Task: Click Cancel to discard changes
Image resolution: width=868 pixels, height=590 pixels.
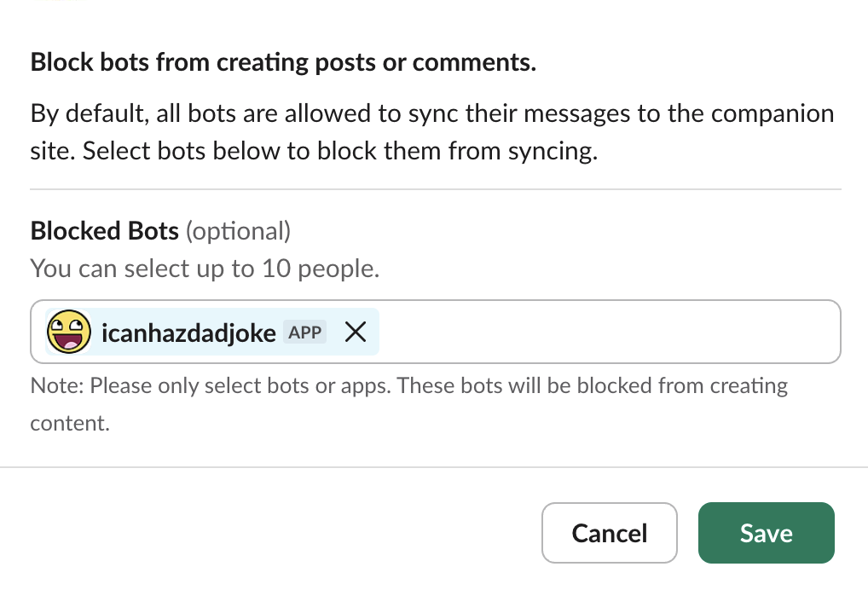Action: (609, 533)
